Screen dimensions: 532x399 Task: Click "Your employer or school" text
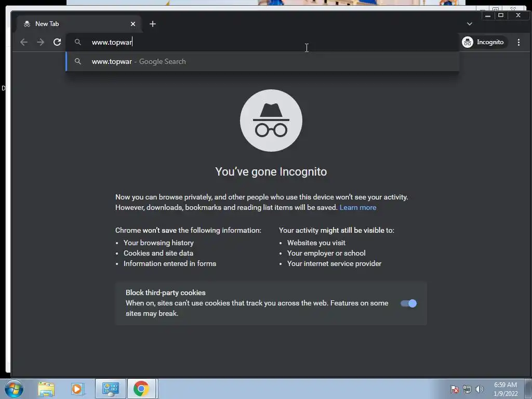click(326, 253)
